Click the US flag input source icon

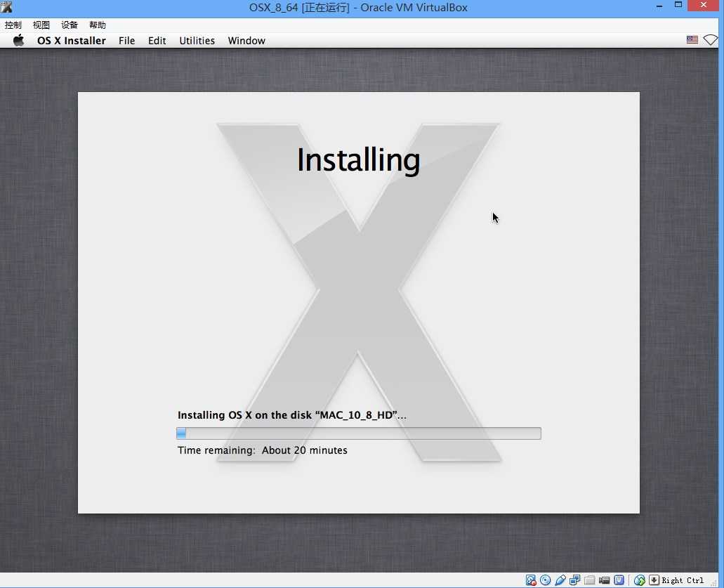point(692,40)
